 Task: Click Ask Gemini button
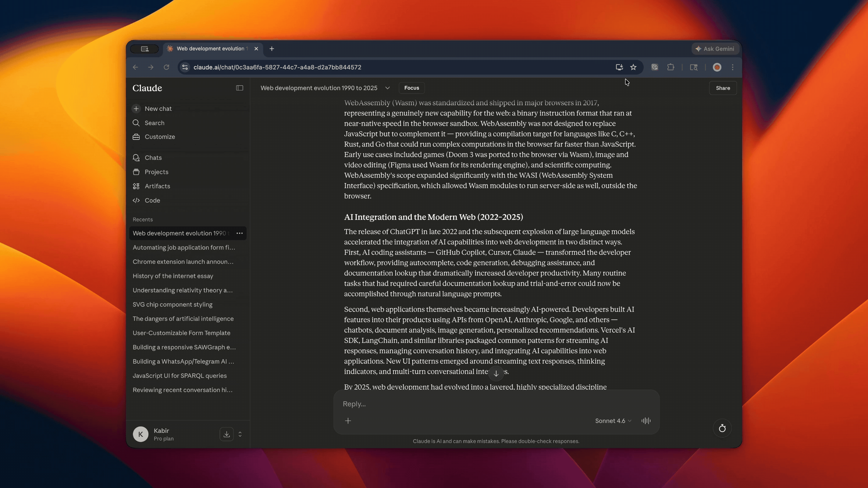pyautogui.click(x=715, y=49)
